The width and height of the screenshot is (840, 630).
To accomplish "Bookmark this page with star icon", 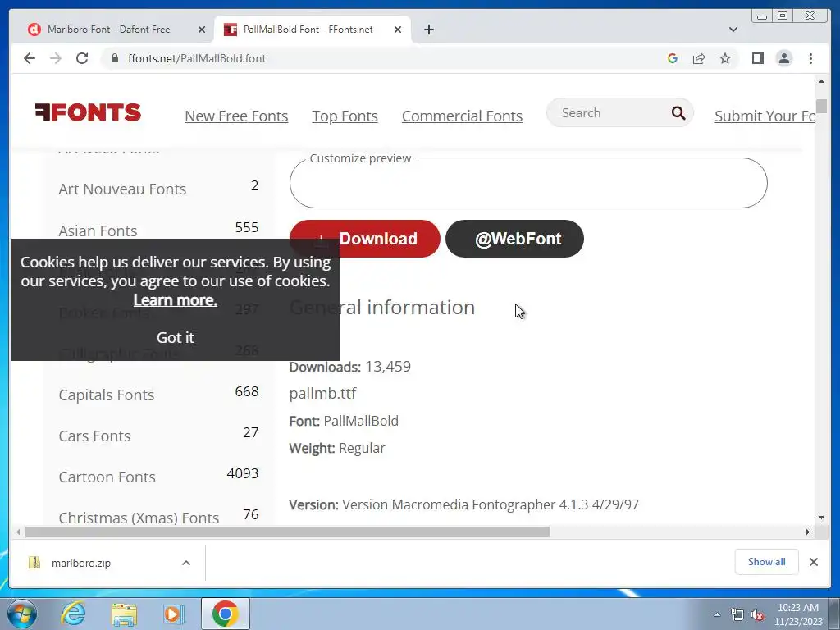I will pyautogui.click(x=725, y=58).
